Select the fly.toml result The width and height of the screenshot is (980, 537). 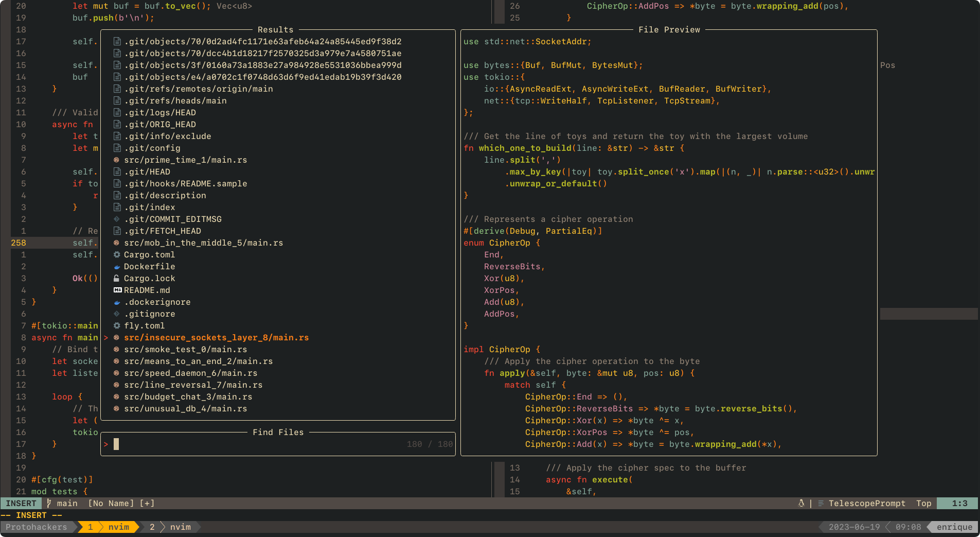[278, 325]
